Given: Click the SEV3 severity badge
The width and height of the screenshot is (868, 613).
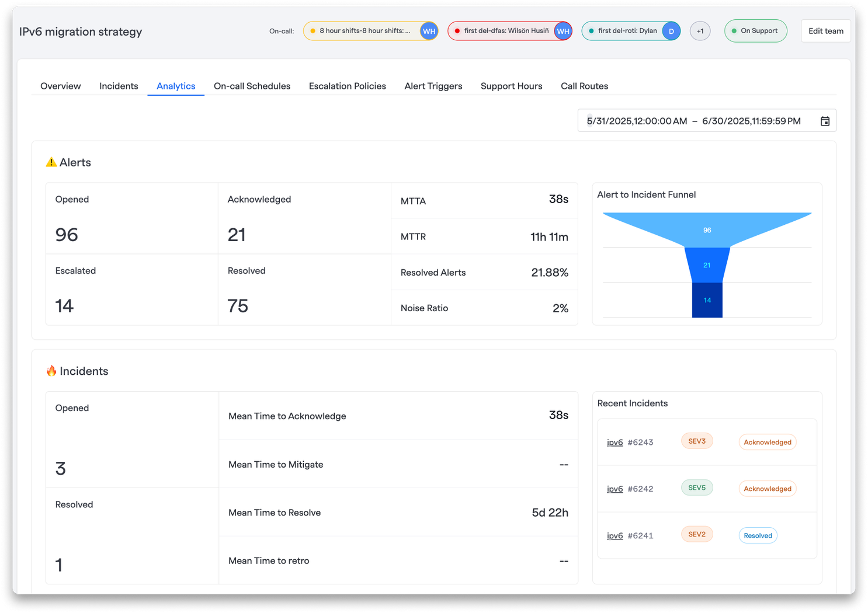Looking at the screenshot, I should pos(697,441).
